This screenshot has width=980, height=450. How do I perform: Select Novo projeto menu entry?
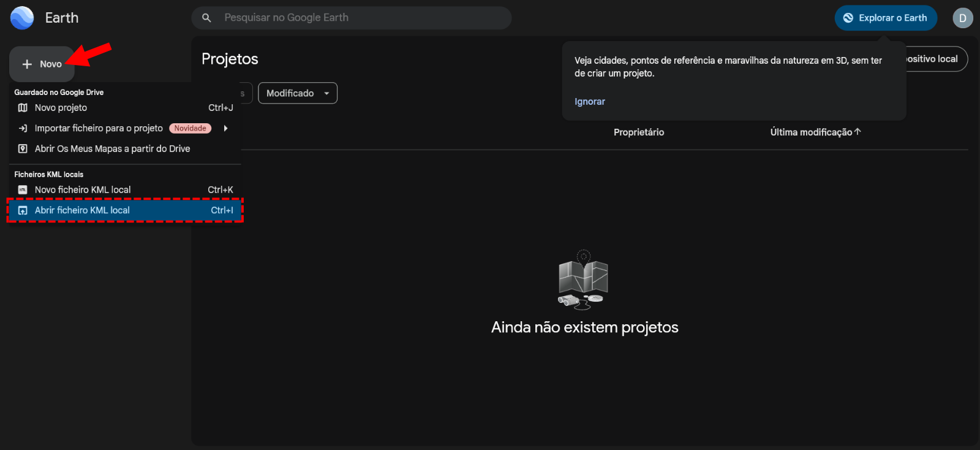point(61,108)
